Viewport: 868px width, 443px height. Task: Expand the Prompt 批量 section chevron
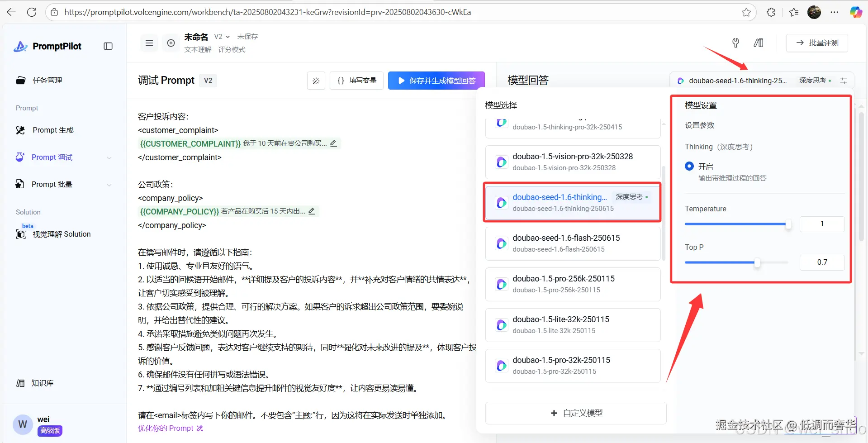(x=109, y=185)
